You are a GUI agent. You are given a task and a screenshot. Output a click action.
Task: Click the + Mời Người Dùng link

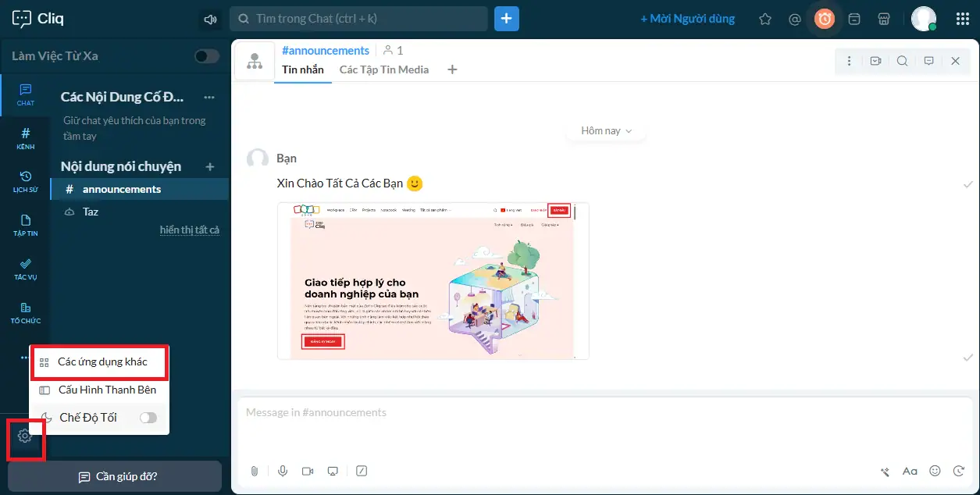coord(687,19)
